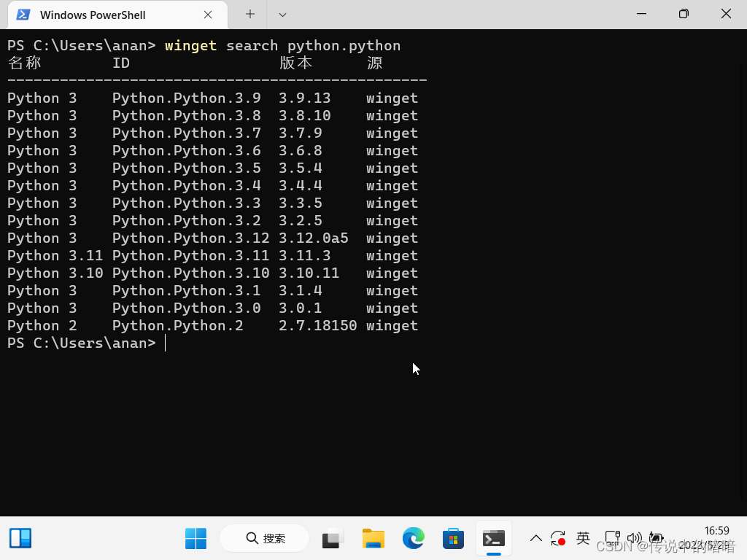The width and height of the screenshot is (747, 560).
Task: Click the Terminal taskbar icon
Action: pos(494,539)
